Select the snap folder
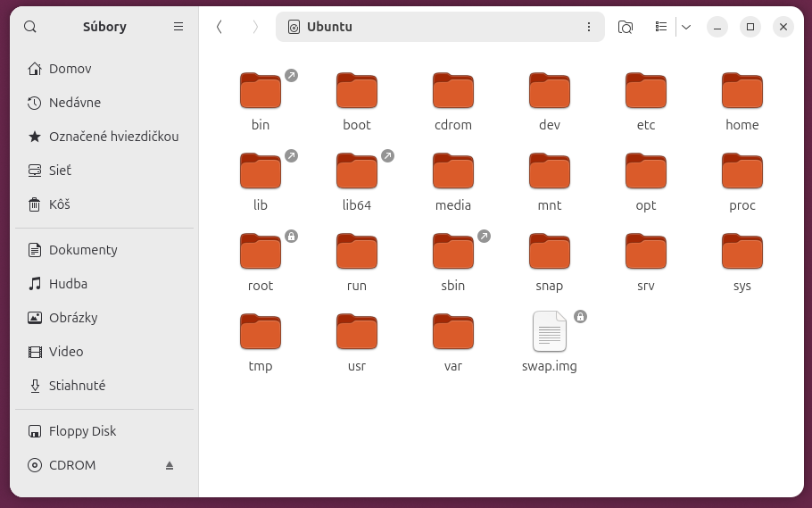The height and width of the screenshot is (508, 812). coord(550,252)
